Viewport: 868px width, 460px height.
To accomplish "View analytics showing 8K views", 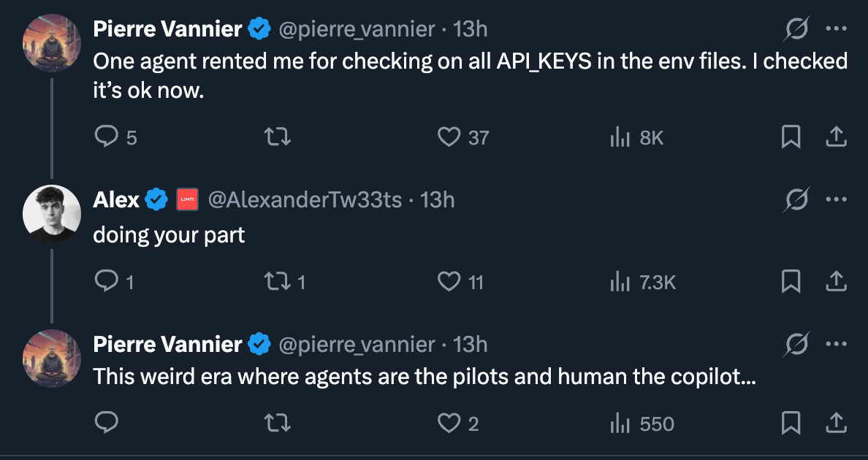I will (x=620, y=137).
